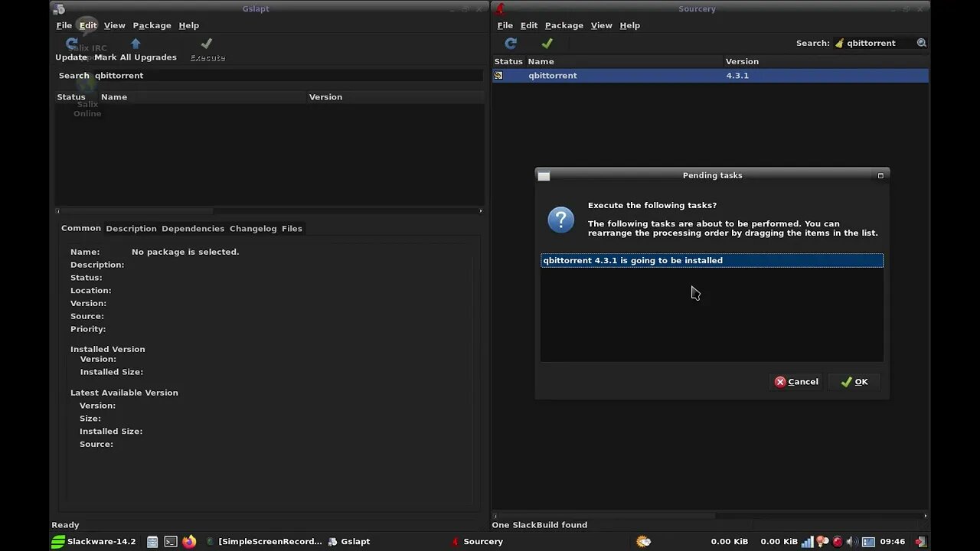Select the qbittorrent 4.3.1 pending task row
This screenshot has height=551, width=980.
(x=712, y=261)
